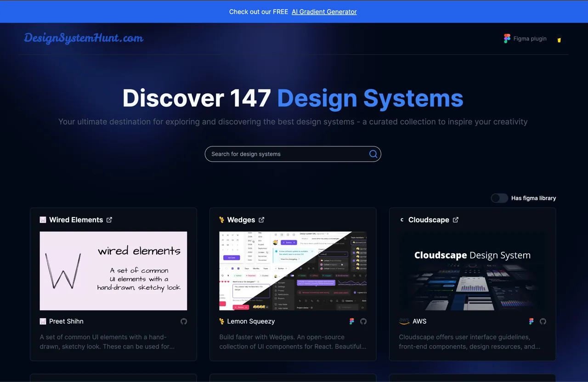Open Wired Elements external link icon
This screenshot has height=382, width=588.
coord(109,220)
